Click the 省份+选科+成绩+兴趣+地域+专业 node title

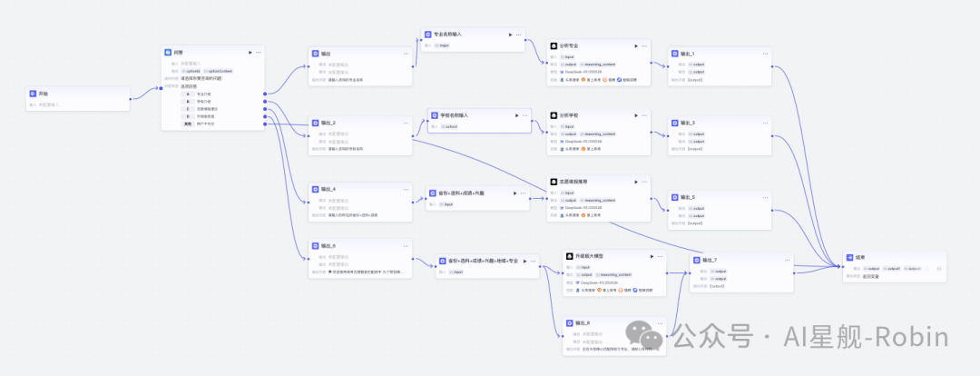pyautogui.click(x=478, y=261)
